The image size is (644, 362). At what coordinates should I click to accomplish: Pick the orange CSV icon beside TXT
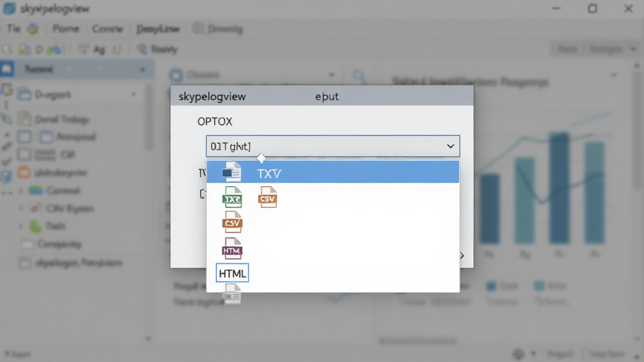(x=267, y=197)
